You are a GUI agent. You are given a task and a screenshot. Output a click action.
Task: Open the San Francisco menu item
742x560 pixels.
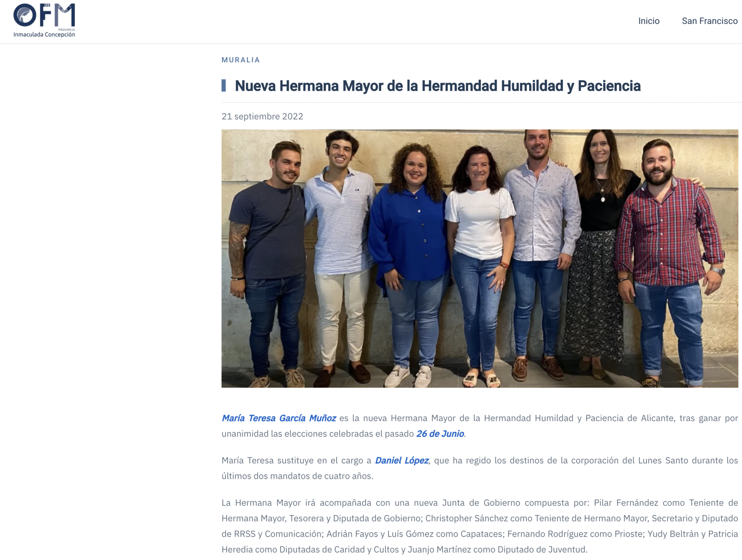click(x=710, y=21)
